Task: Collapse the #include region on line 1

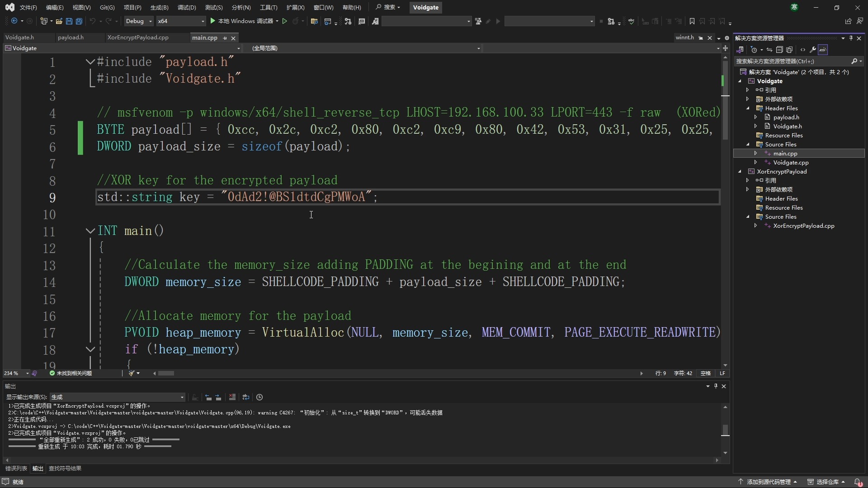Action: (90, 62)
